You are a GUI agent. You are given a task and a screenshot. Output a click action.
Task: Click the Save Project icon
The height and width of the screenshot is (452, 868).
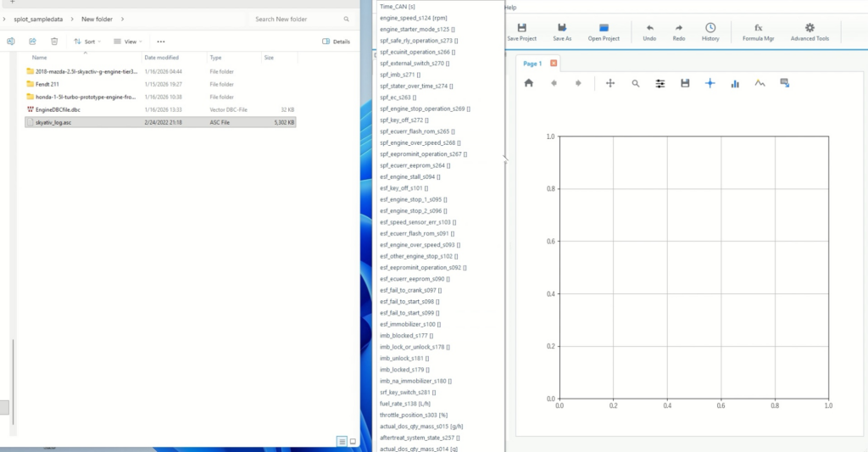521,28
